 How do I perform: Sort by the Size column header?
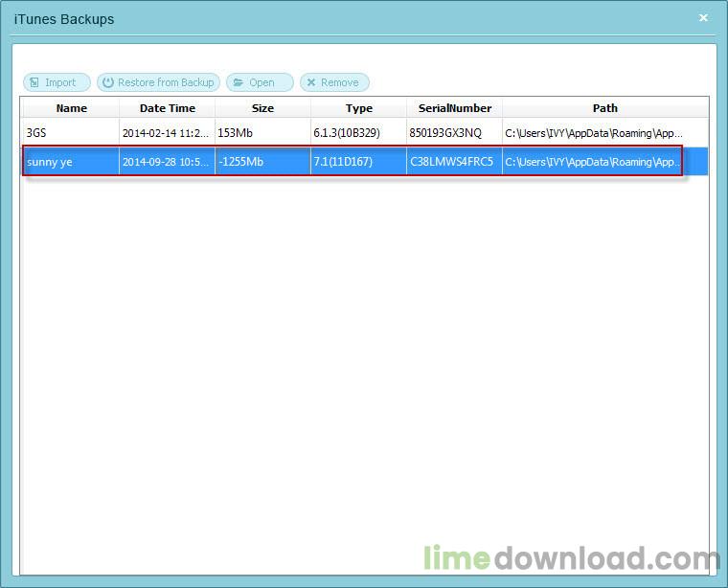[262, 108]
